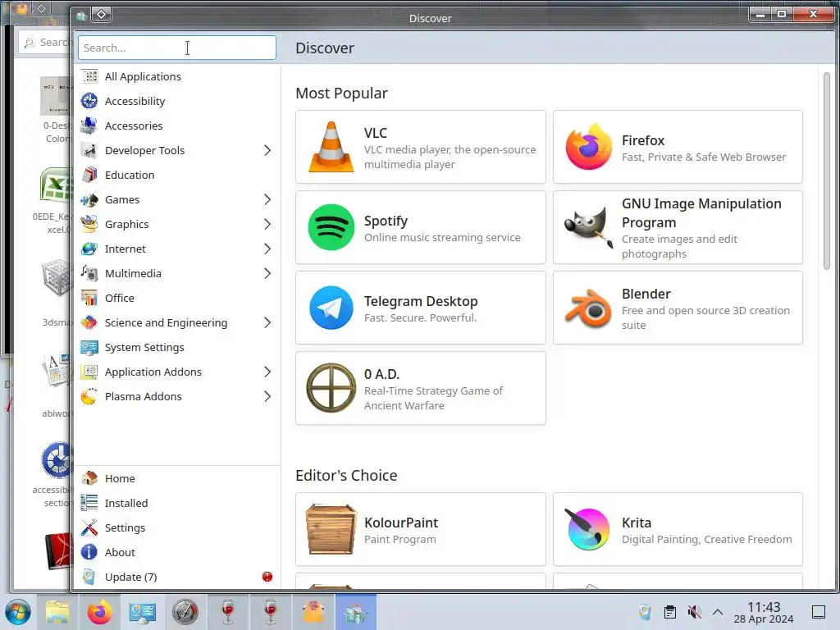Screen dimensions: 840x630
Task: Click the All Applications sidebar icon
Action: pos(89,76)
